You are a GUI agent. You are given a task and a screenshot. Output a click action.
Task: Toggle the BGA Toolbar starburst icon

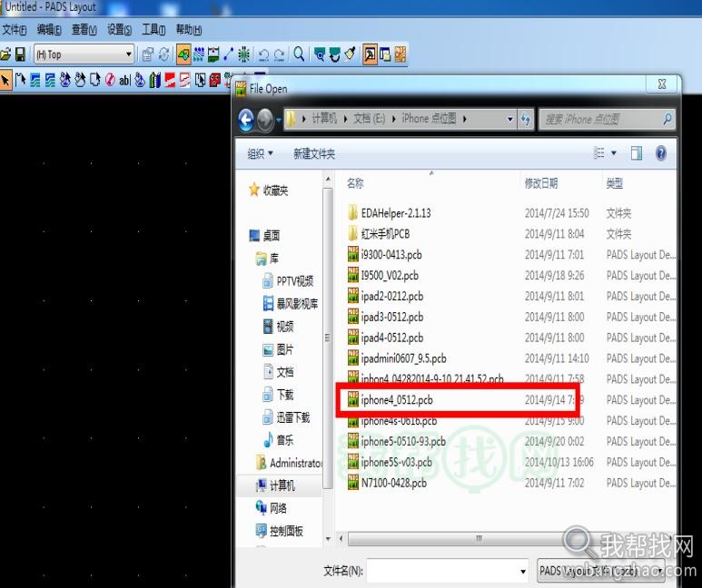[x=243, y=54]
